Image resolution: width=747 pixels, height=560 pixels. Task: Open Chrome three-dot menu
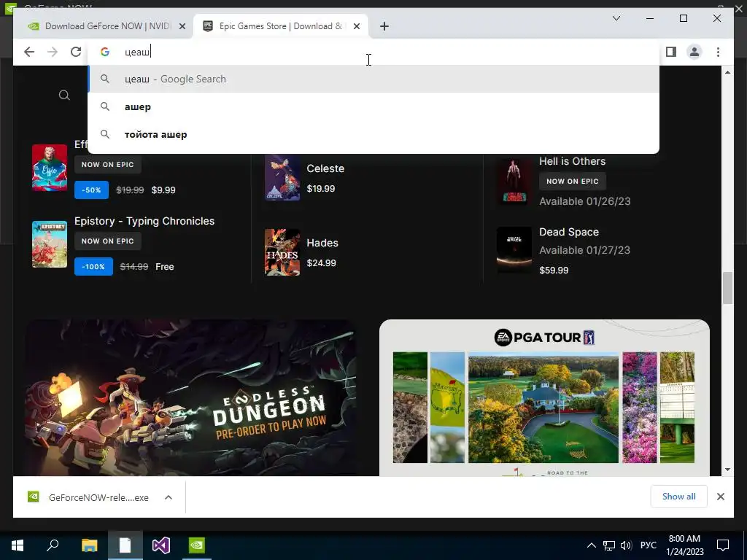(718, 52)
